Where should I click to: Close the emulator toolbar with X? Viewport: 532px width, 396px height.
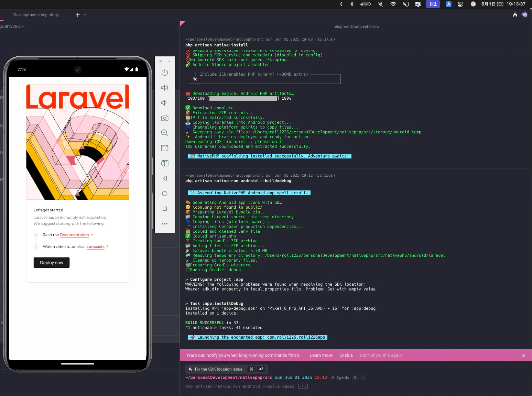(161, 61)
